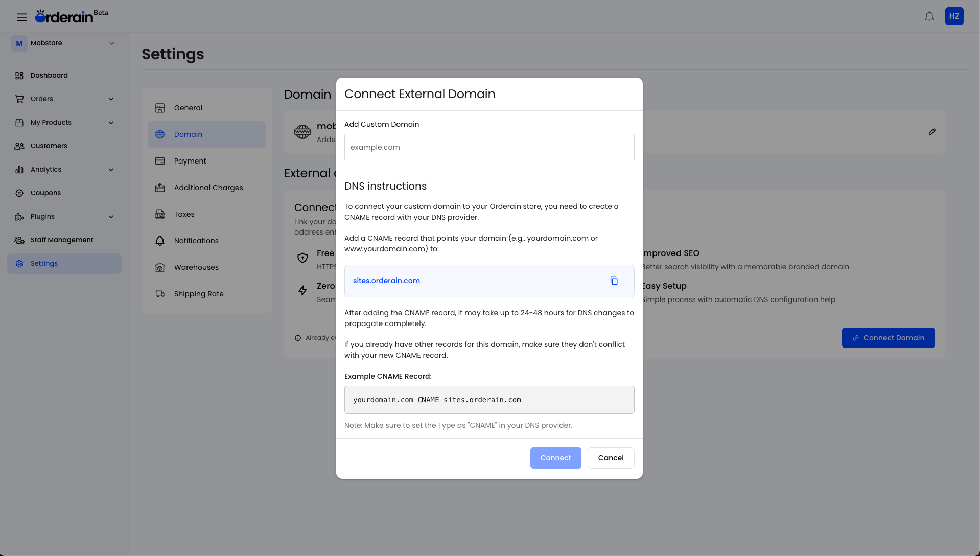Click the Connect Domain button
The height and width of the screenshot is (556, 980).
888,338
